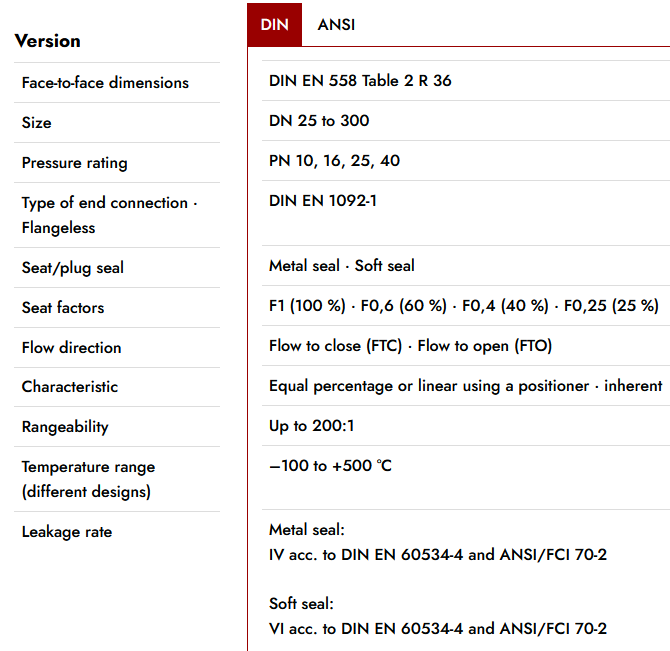
Task: Click the Type of end connection label
Action: click(109, 215)
